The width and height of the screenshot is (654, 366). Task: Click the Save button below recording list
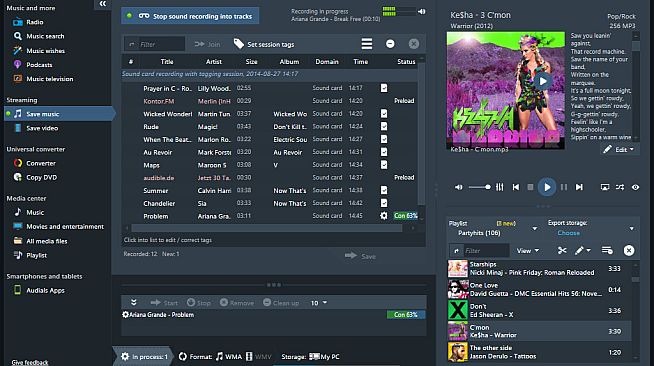pos(360,256)
